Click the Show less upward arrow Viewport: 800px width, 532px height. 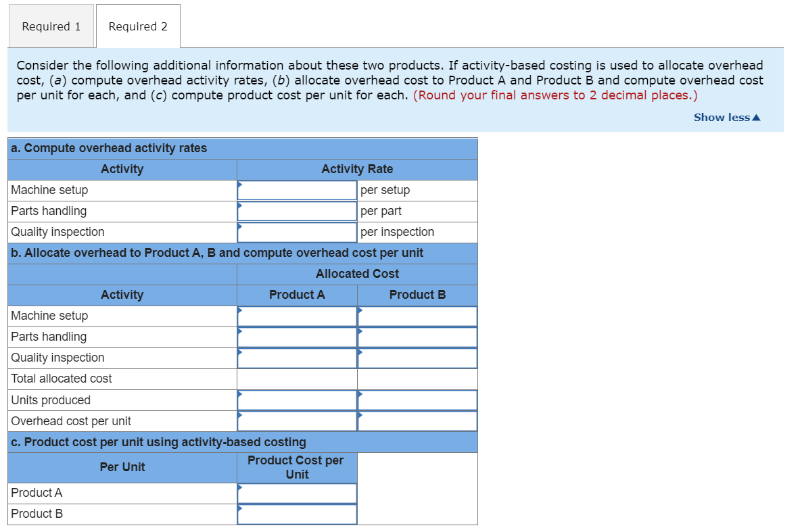coord(755,116)
